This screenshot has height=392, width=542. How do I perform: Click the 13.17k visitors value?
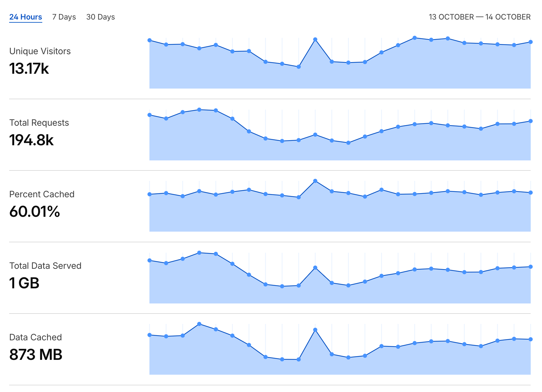pos(29,68)
